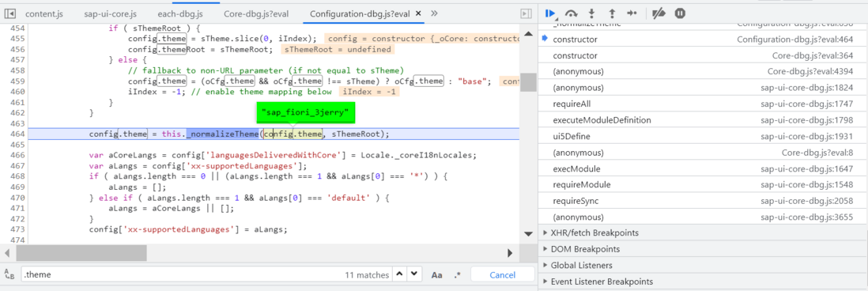
Task: Resume script execution
Action: [550, 13]
